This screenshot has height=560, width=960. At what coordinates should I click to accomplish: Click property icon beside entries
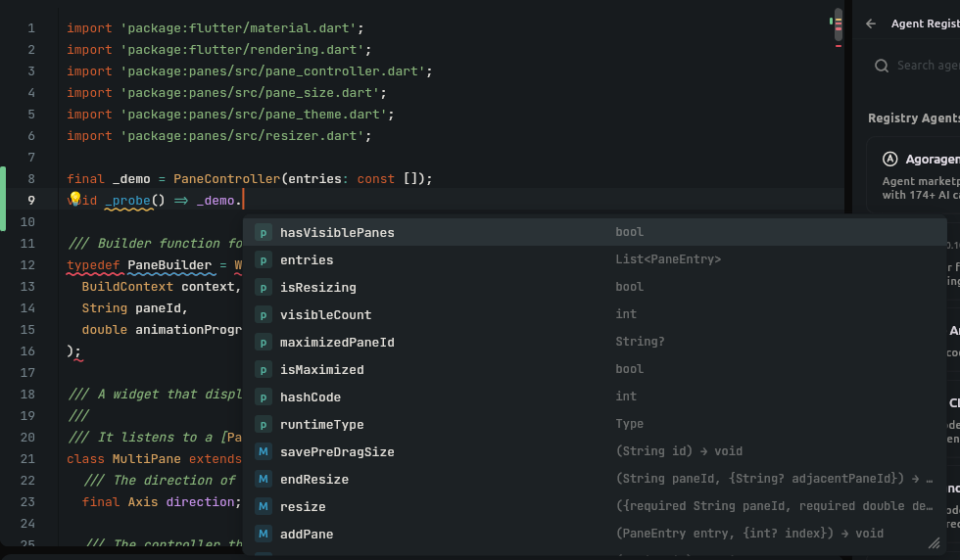tap(264, 260)
